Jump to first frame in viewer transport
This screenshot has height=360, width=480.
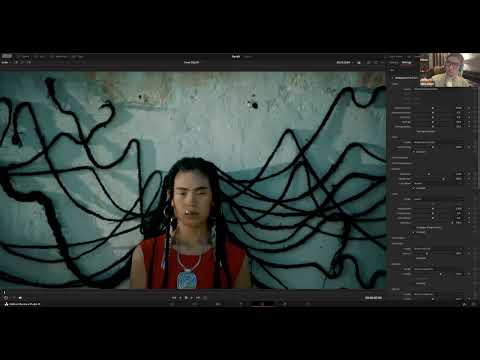174,298
